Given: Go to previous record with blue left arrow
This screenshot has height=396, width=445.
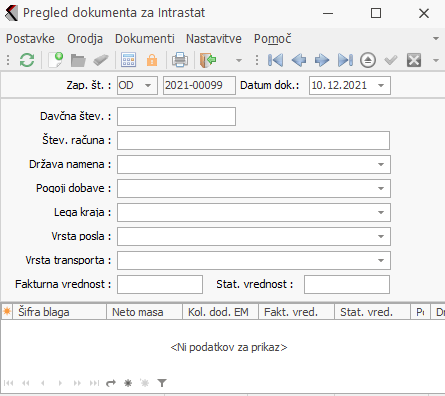Looking at the screenshot, I should click(299, 60).
